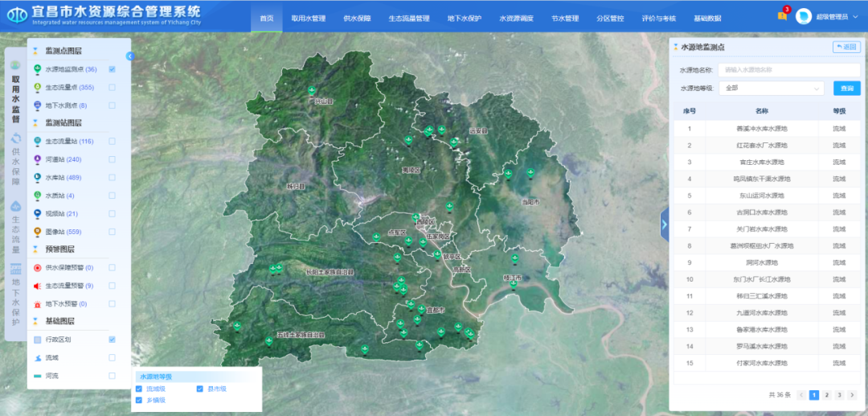This screenshot has width=868, height=416.
Task: Enable the 河道站 layer checkbox
Action: [x=112, y=159]
